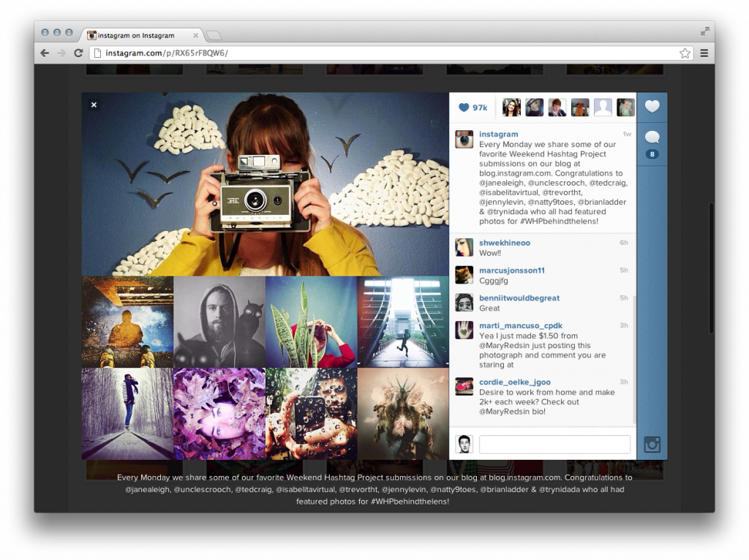The image size is (749, 560).
Task: Select the 'instagram on Instagram' browser tab
Action: pos(139,34)
